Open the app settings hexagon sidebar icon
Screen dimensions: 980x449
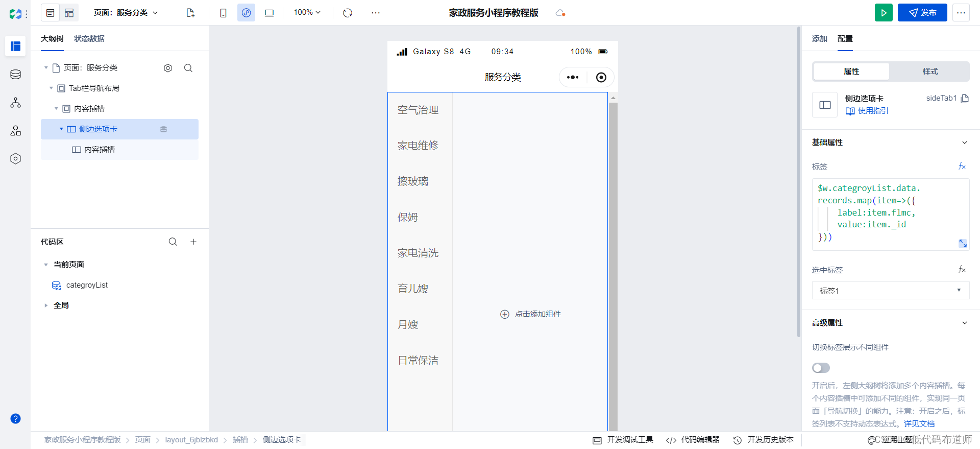point(15,159)
